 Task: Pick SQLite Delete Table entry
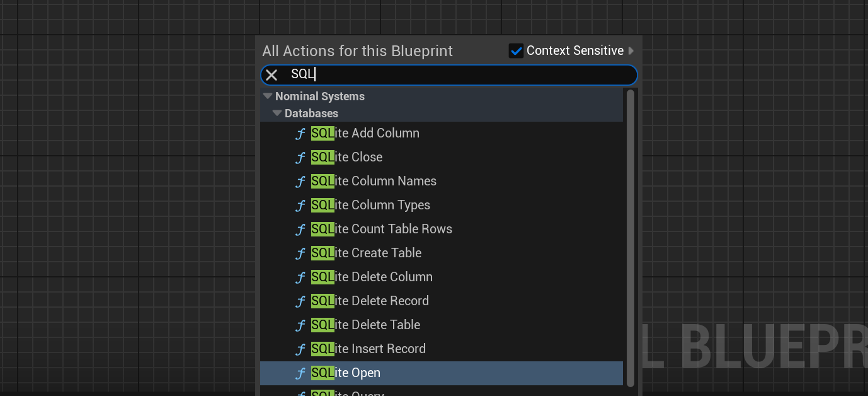(365, 325)
